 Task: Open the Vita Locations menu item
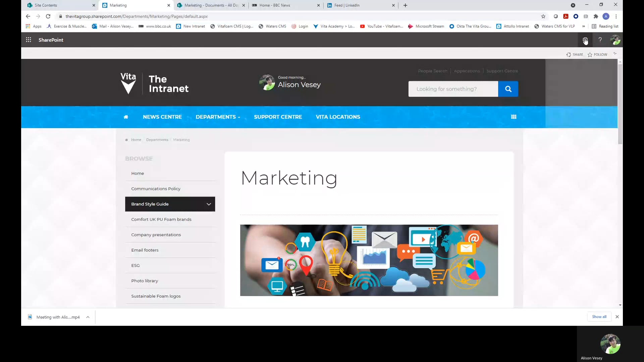click(338, 117)
